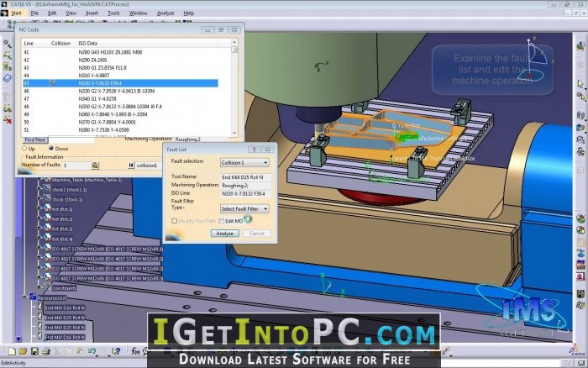Click the Analyze button in Fault List
This screenshot has height=368, width=588.
224,234
